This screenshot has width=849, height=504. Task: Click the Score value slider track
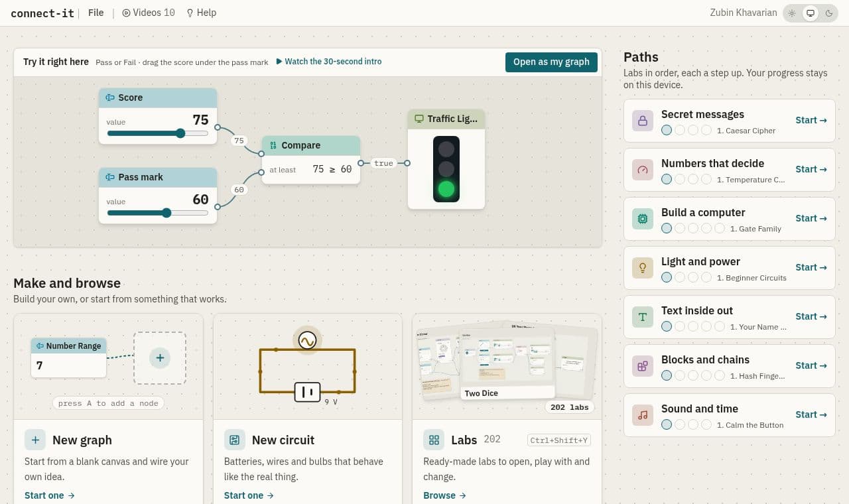click(x=157, y=133)
